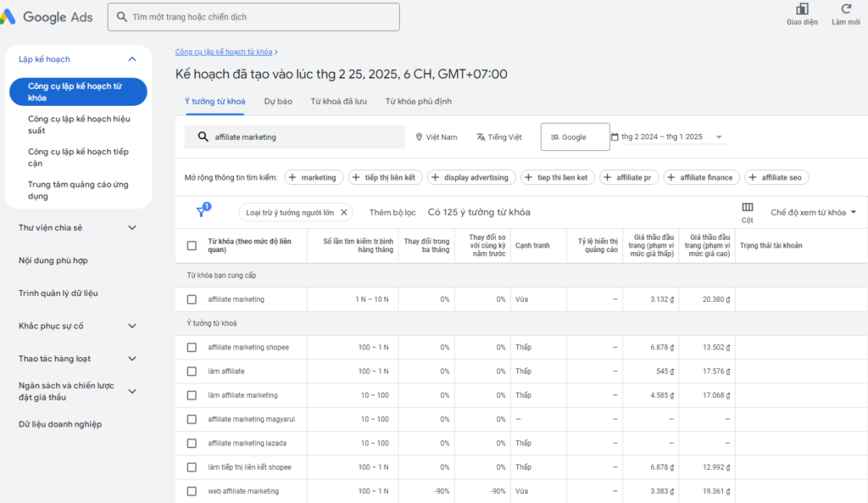Open Công cụ lập kế hoạch hiệu suất
Image resolution: width=868 pixels, height=503 pixels.
(x=79, y=125)
